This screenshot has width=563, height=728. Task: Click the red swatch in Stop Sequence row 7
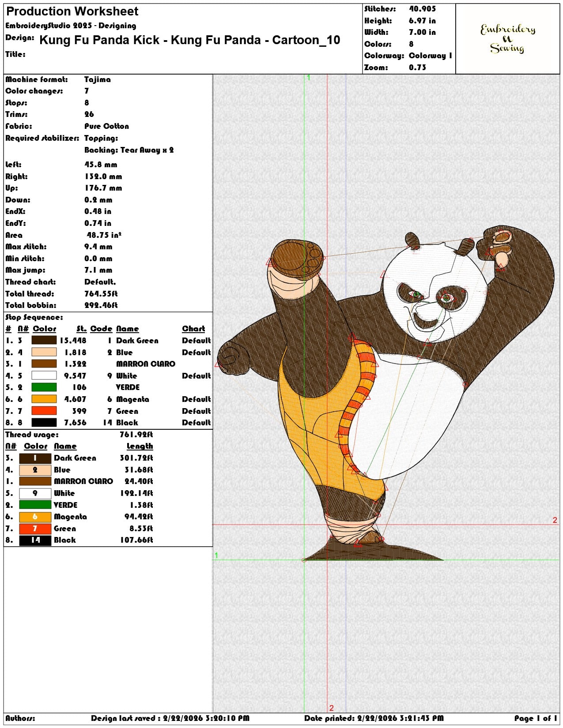44,411
